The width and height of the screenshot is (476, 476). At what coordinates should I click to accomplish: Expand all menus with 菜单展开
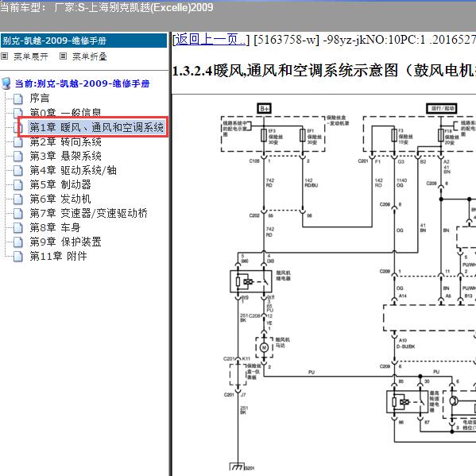(31, 56)
